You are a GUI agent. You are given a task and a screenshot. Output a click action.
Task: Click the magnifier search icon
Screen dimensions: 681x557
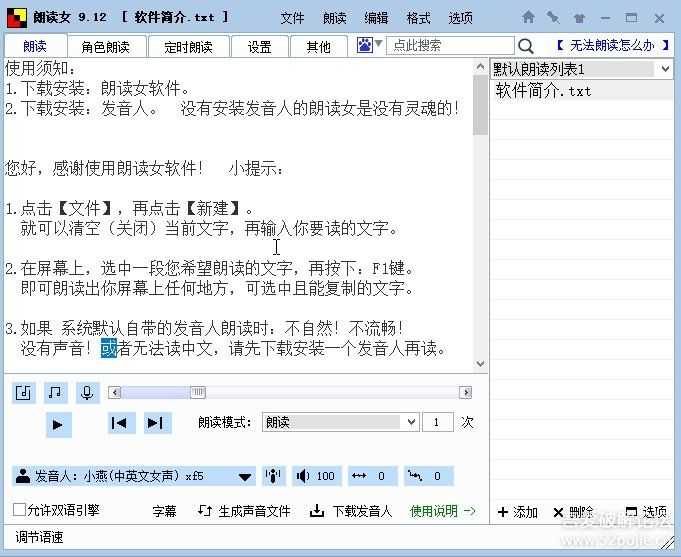(x=526, y=46)
